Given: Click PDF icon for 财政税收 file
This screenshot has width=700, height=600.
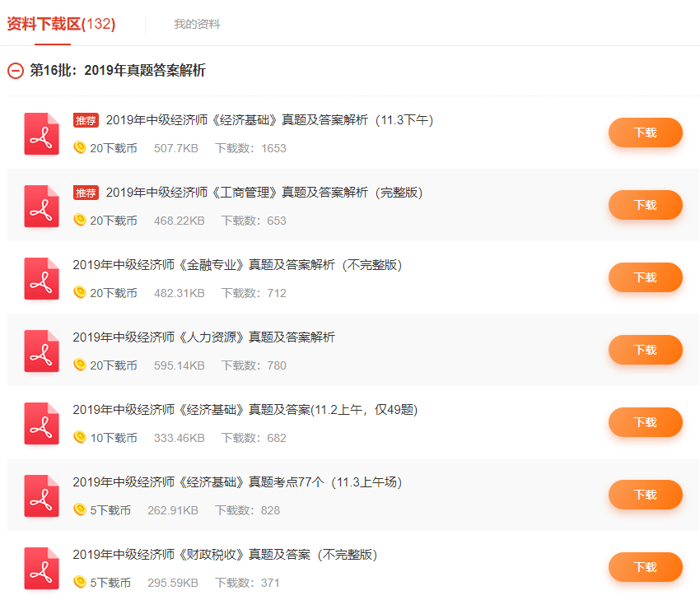Looking at the screenshot, I should [41, 568].
